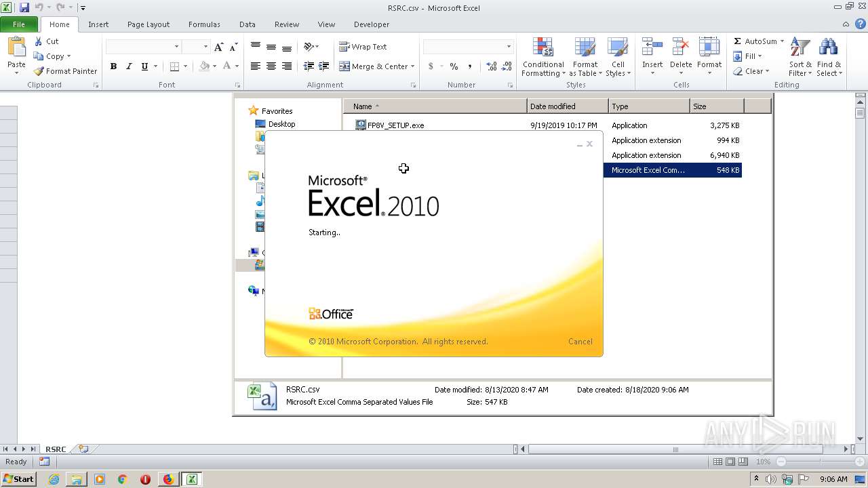Viewport: 868px width, 488px height.
Task: Apply Comma Style
Action: 469,66
